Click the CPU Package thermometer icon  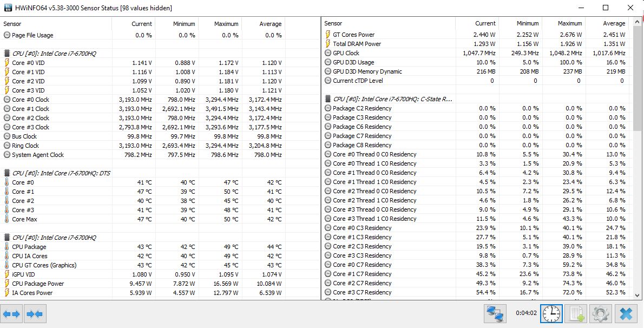click(7, 247)
